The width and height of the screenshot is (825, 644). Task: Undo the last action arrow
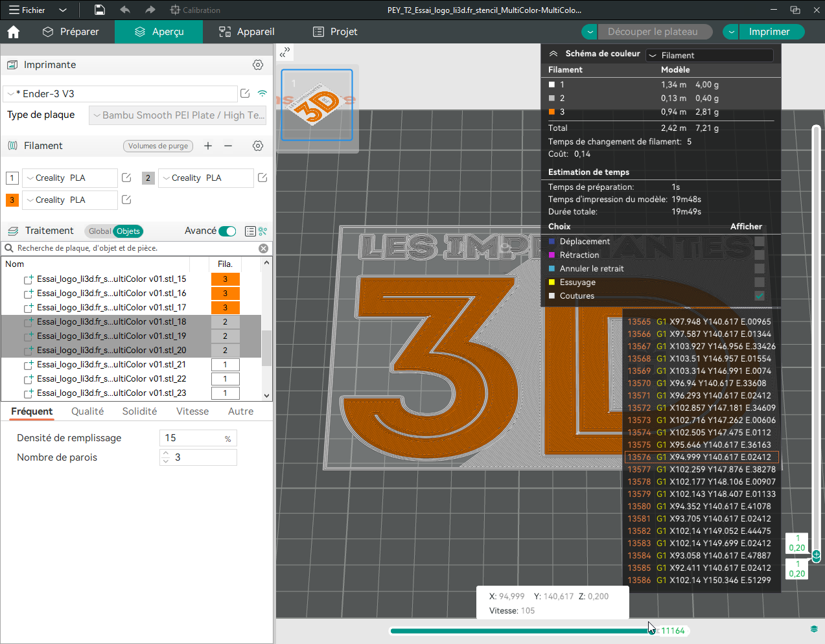(125, 10)
